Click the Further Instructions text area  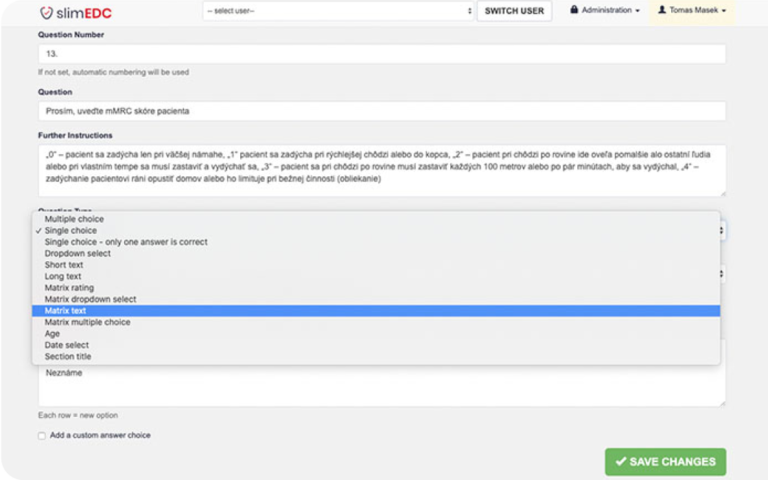pyautogui.click(x=382, y=170)
